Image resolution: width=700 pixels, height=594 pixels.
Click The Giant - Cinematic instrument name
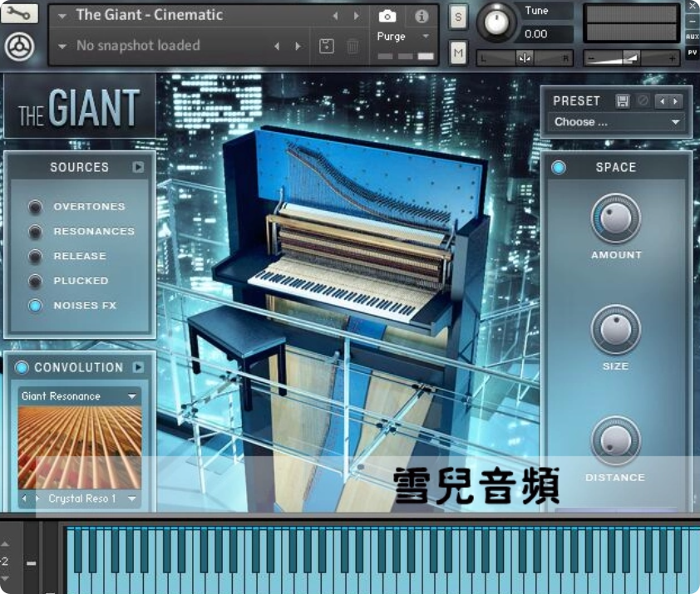click(x=150, y=15)
